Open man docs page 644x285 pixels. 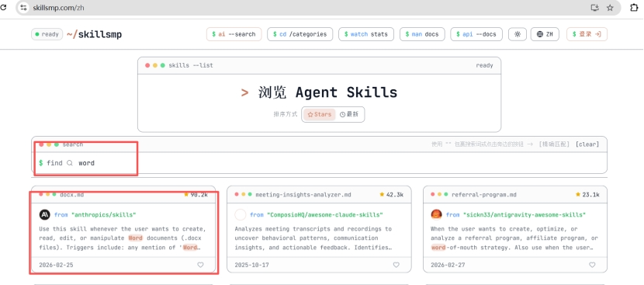(422, 34)
